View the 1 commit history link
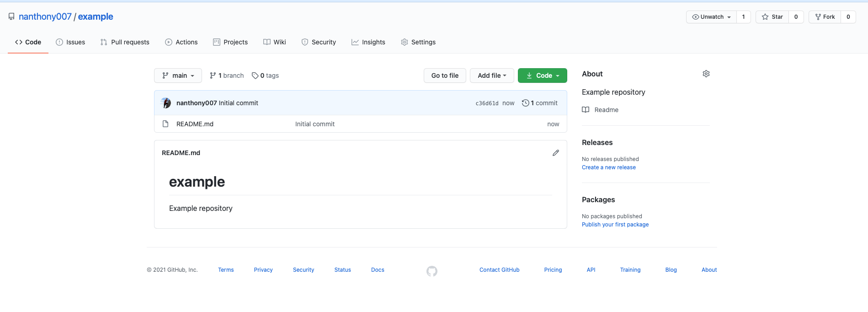 coord(540,103)
